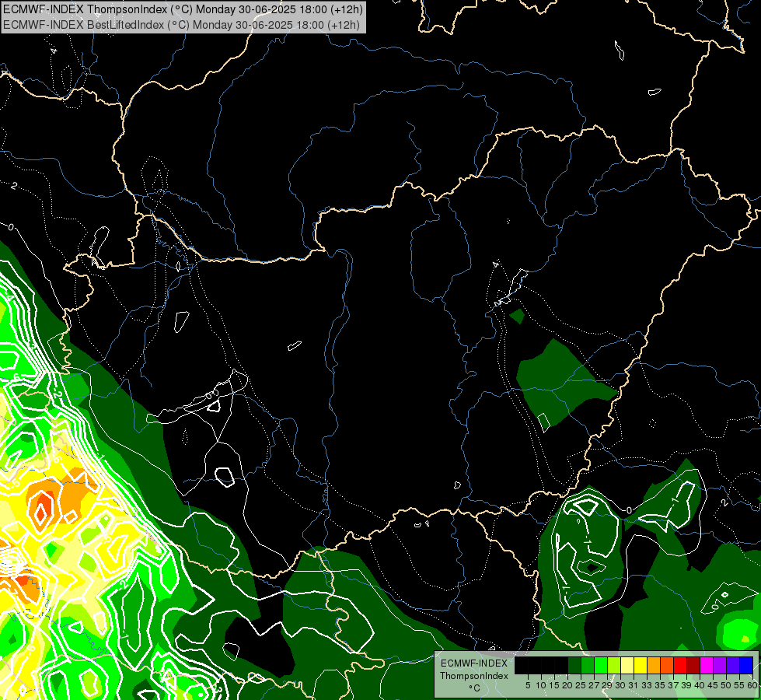The height and width of the screenshot is (700, 761).
Task: Click the legend value '33'
Action: 647,685
